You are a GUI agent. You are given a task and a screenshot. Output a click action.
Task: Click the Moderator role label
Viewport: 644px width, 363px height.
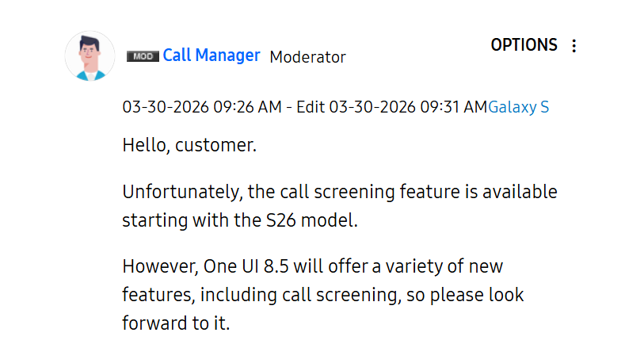[x=307, y=57]
